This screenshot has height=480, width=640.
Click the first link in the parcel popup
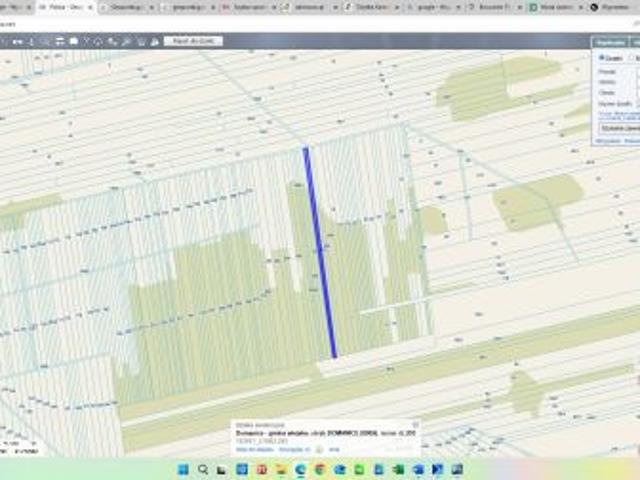tap(250, 449)
